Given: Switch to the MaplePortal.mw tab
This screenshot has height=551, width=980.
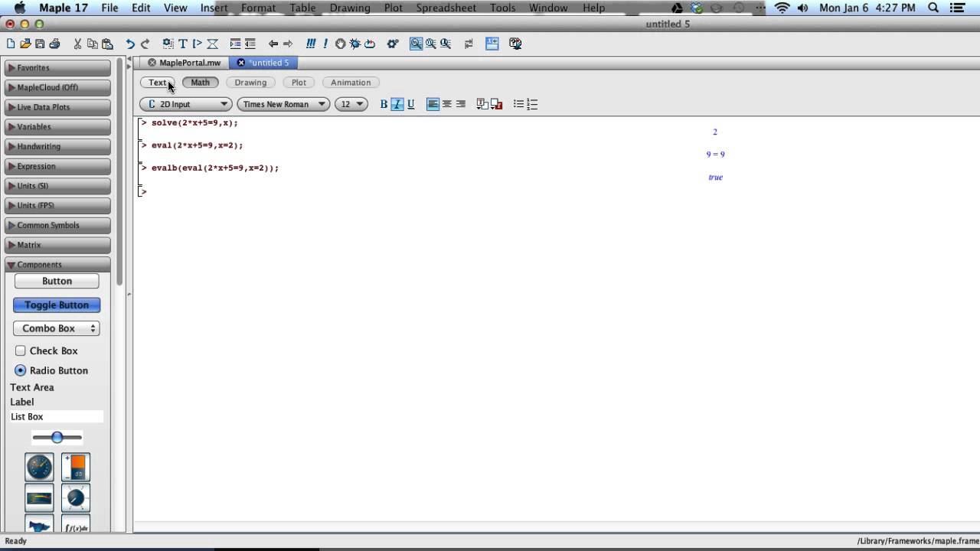Looking at the screenshot, I should 184,63.
